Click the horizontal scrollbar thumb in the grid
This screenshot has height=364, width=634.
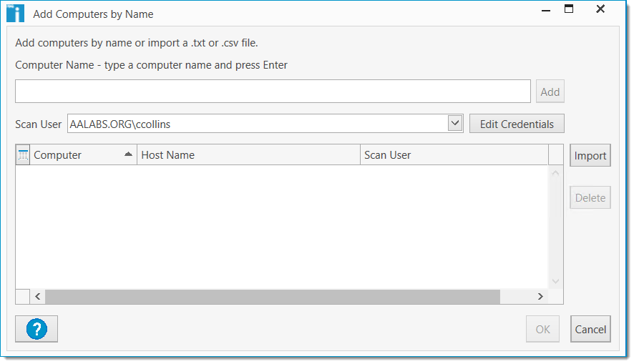click(272, 297)
